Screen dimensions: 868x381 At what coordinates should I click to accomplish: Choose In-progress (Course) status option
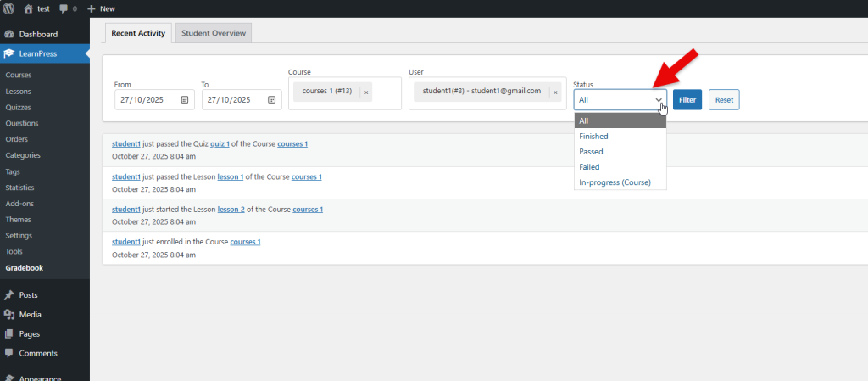pyautogui.click(x=615, y=182)
